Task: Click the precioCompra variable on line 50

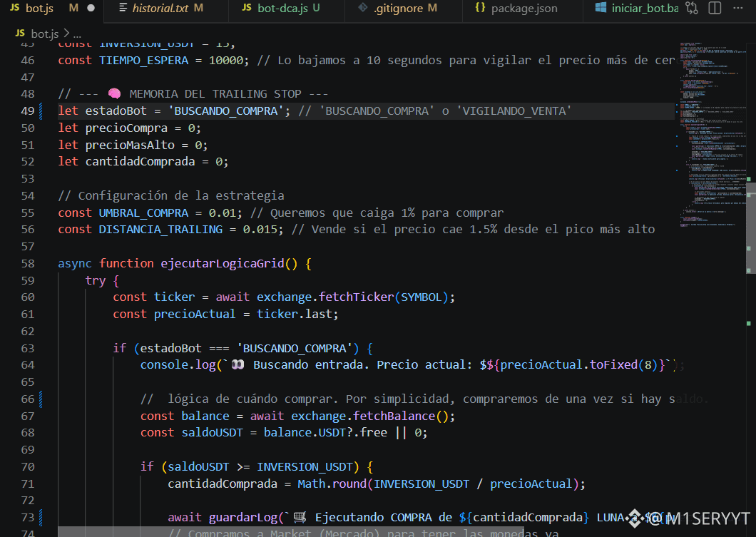Action: click(126, 128)
